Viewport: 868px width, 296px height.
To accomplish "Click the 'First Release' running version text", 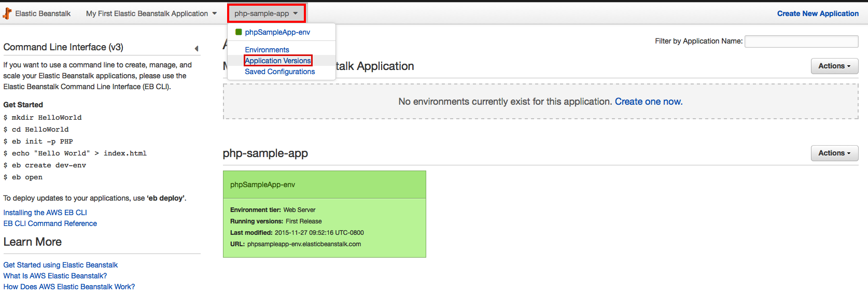I will pos(304,221).
